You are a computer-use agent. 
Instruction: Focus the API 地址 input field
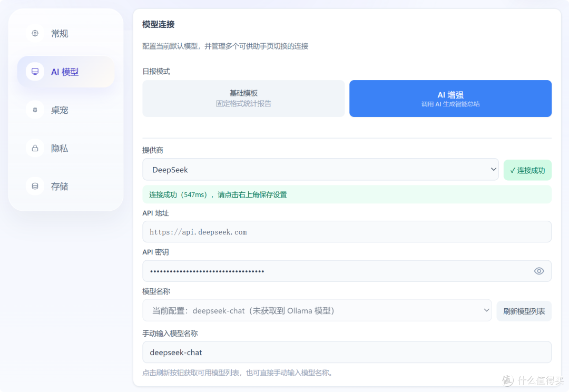pos(347,232)
